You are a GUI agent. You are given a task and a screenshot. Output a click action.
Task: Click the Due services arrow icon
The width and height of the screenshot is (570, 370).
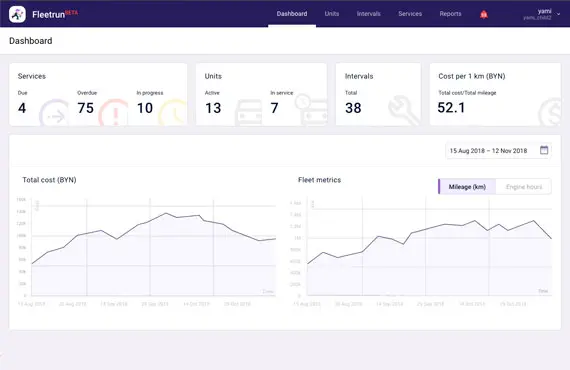54,113
